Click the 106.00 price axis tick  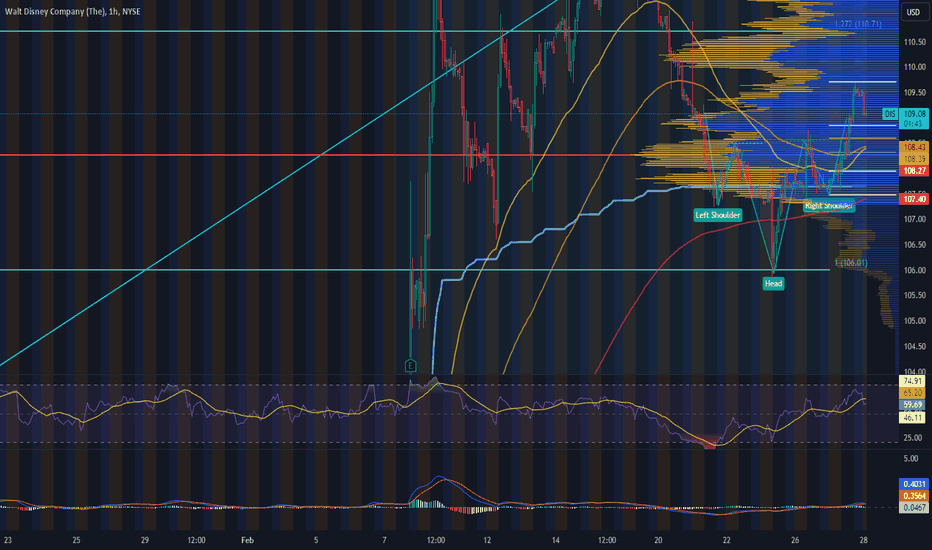[x=914, y=271]
